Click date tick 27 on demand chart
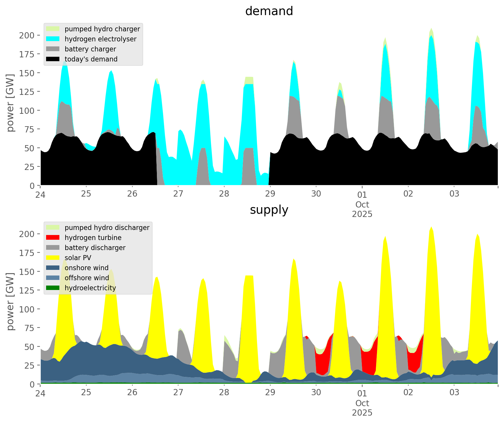The image size is (504, 423). click(178, 194)
